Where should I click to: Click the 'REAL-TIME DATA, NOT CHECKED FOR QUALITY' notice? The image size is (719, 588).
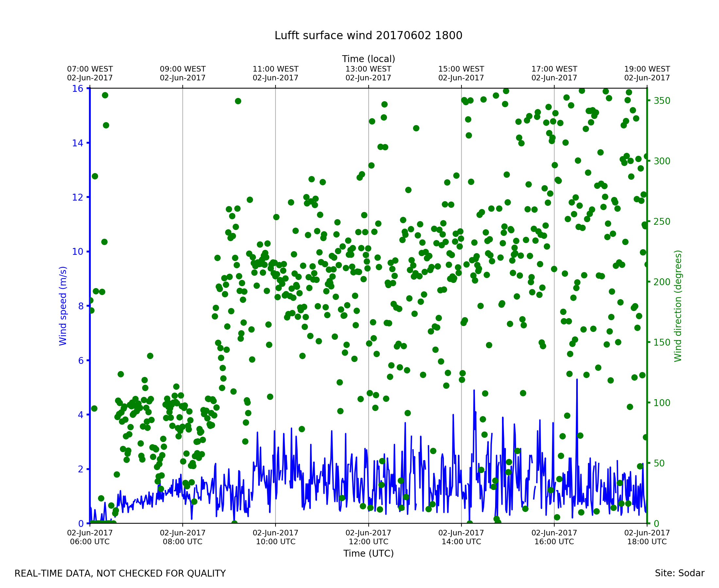point(120,574)
